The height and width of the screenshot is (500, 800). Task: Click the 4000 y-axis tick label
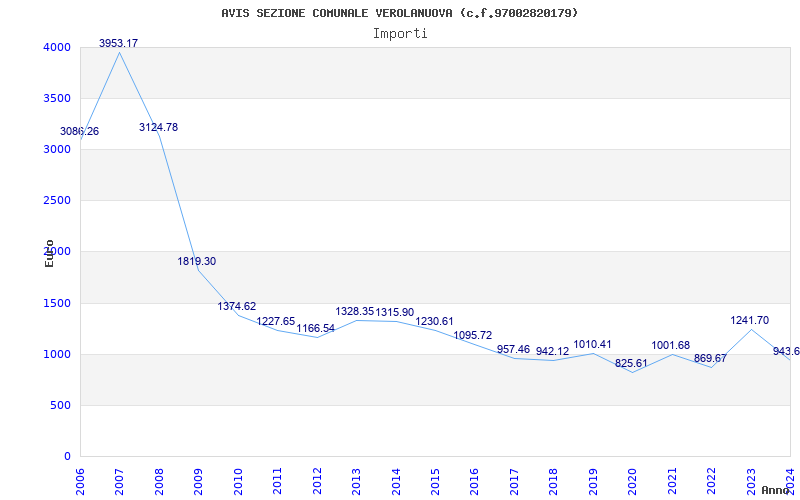[x=56, y=47]
